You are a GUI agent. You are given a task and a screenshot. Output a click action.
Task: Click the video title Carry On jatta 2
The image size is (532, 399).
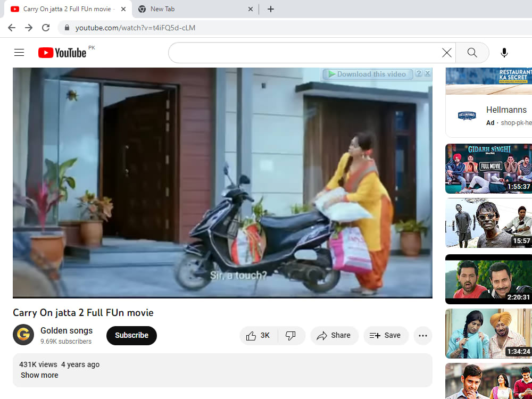coord(83,312)
